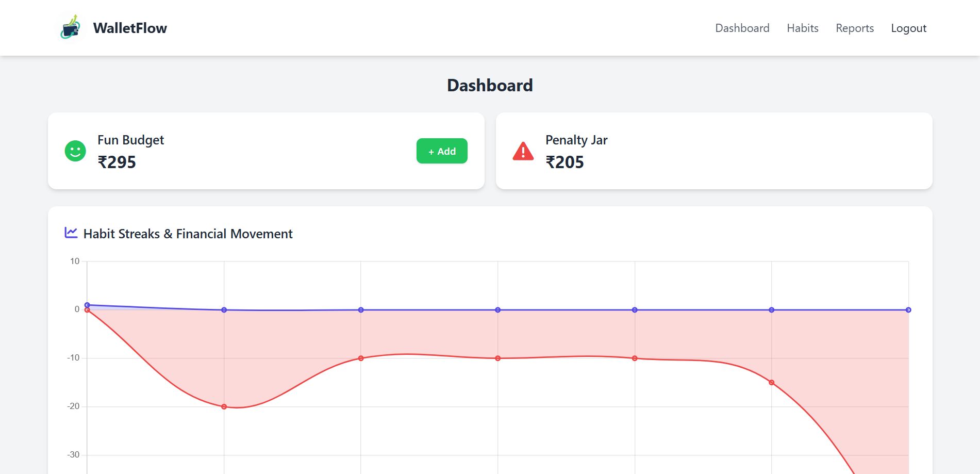Click the ₹205 Penalty Jar amount
The image size is (980, 474).
click(565, 162)
